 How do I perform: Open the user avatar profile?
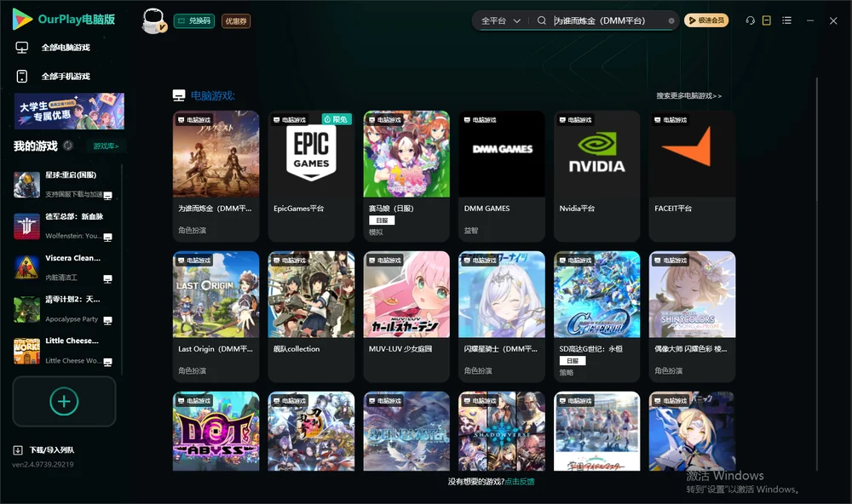click(x=153, y=21)
